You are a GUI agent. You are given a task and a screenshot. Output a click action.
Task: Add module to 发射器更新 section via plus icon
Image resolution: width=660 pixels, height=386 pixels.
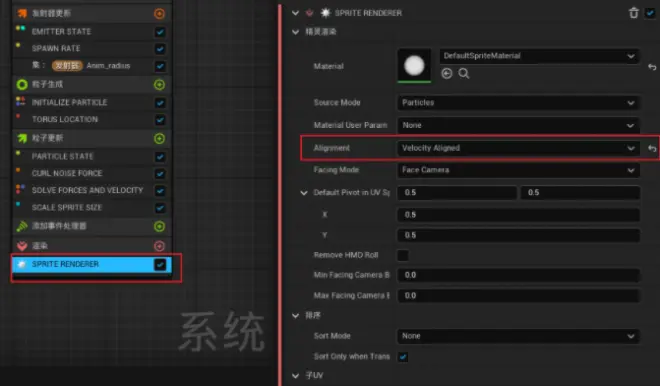pyautogui.click(x=159, y=13)
